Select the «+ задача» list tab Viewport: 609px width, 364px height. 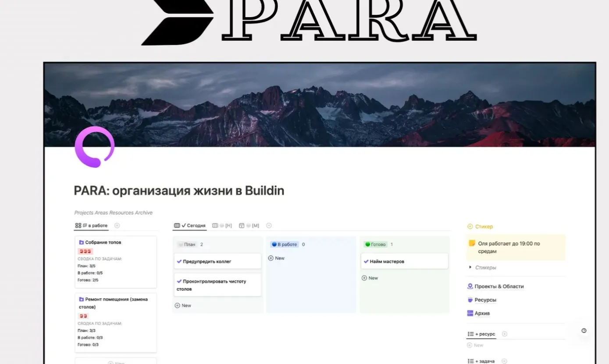(x=481, y=361)
